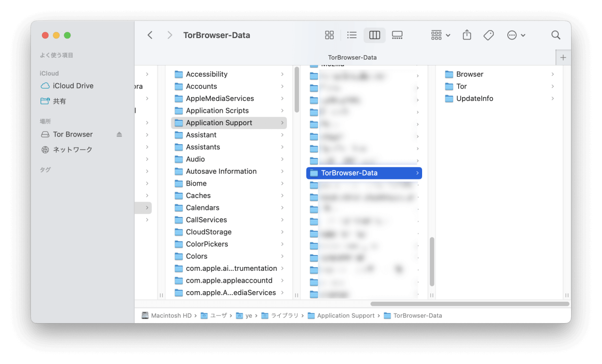
Task: Click the Search magnifier icon
Action: [x=555, y=35]
